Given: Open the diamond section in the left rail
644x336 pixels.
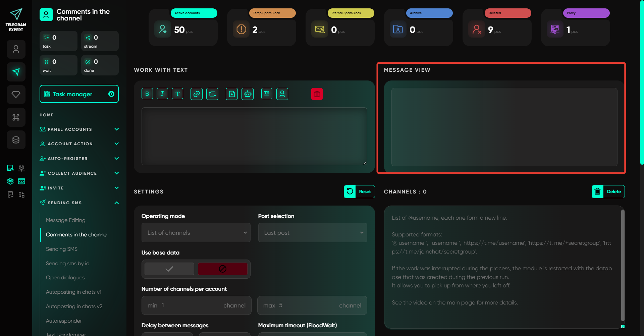Looking at the screenshot, I should 16,95.
